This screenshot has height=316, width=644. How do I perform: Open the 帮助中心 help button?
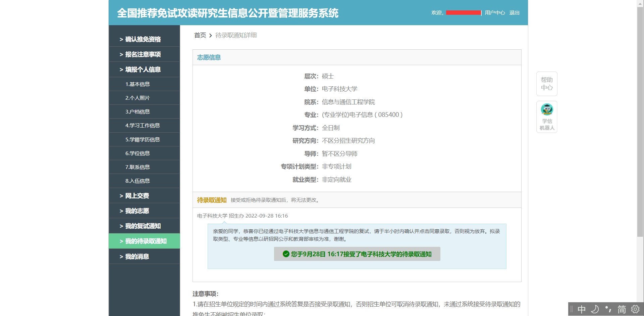547,84
